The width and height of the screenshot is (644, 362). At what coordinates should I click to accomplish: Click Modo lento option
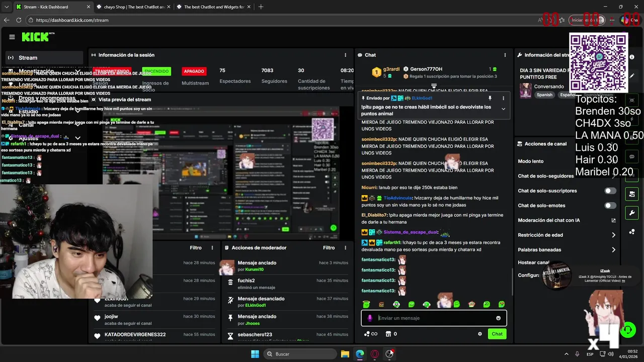click(531, 161)
